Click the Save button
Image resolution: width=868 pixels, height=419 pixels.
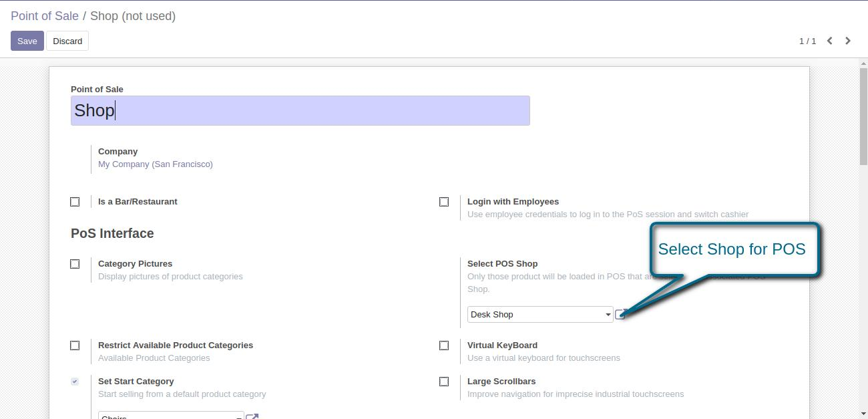click(x=27, y=41)
